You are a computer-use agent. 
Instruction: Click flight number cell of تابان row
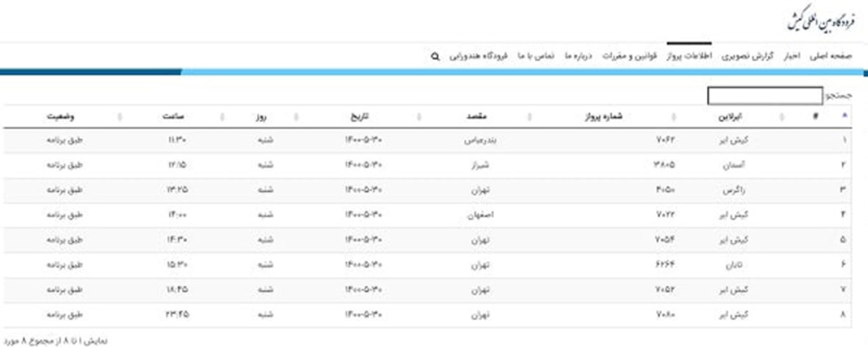tap(665, 265)
